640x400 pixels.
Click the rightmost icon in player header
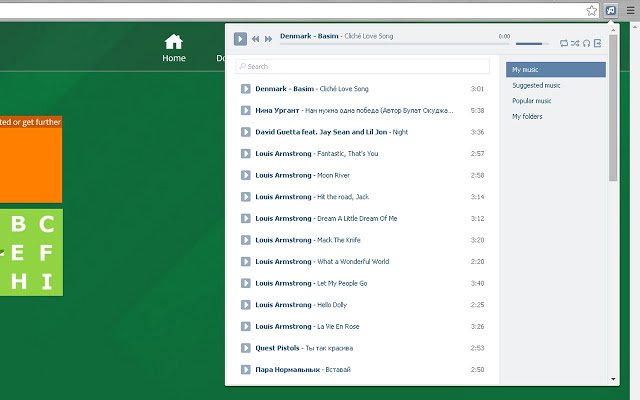coord(598,43)
